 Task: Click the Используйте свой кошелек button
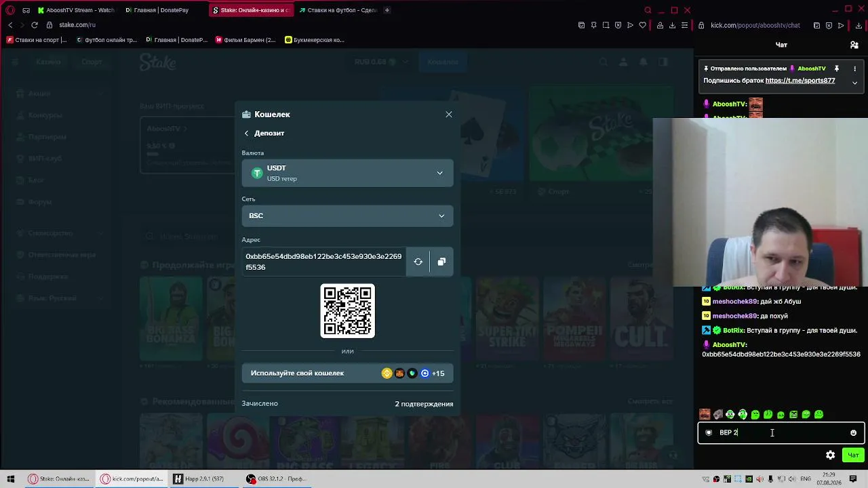click(347, 373)
